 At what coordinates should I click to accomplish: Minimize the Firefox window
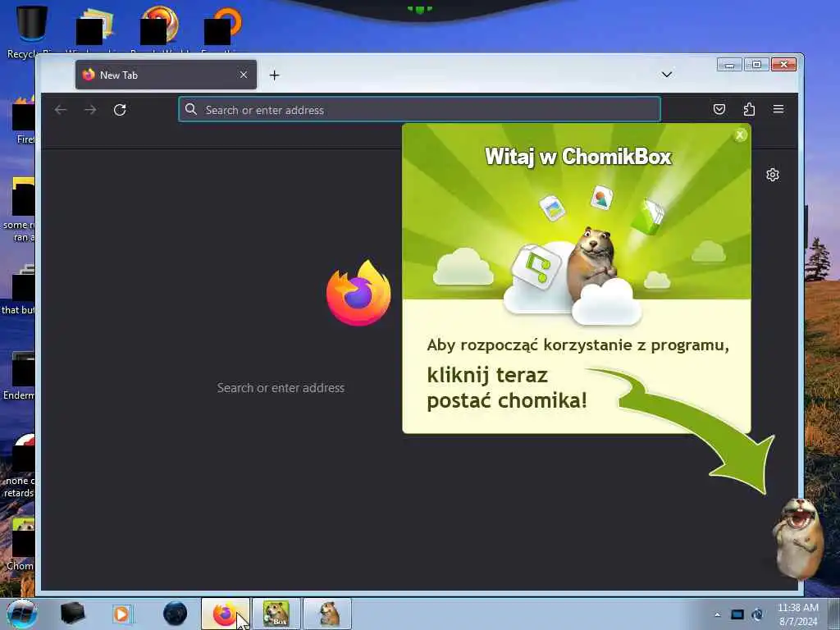pyautogui.click(x=729, y=65)
